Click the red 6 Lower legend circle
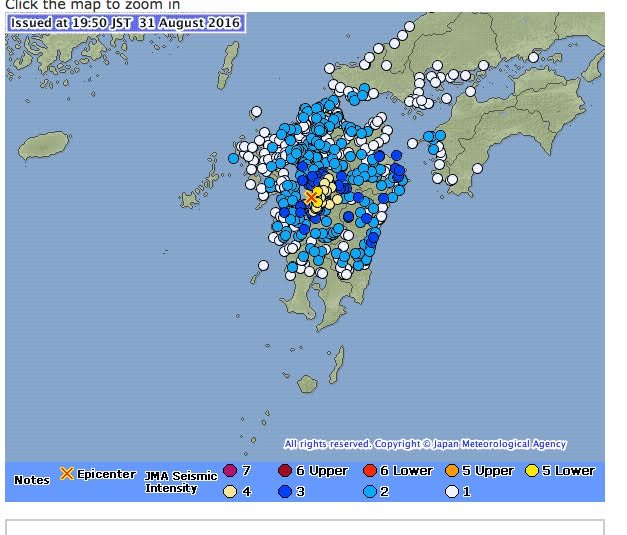Viewport: 627px width, 535px height. click(x=370, y=471)
